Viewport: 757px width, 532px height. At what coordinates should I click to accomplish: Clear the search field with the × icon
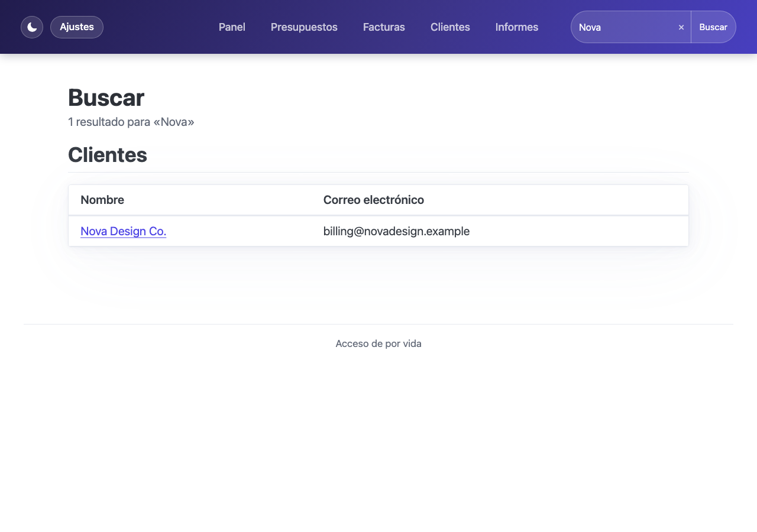point(681,27)
